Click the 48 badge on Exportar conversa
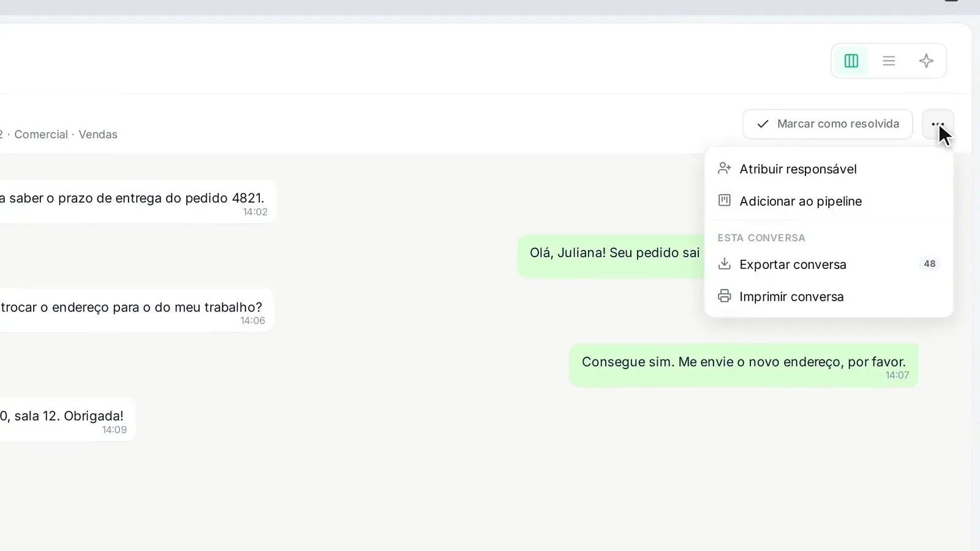The image size is (980, 551). [x=930, y=264]
